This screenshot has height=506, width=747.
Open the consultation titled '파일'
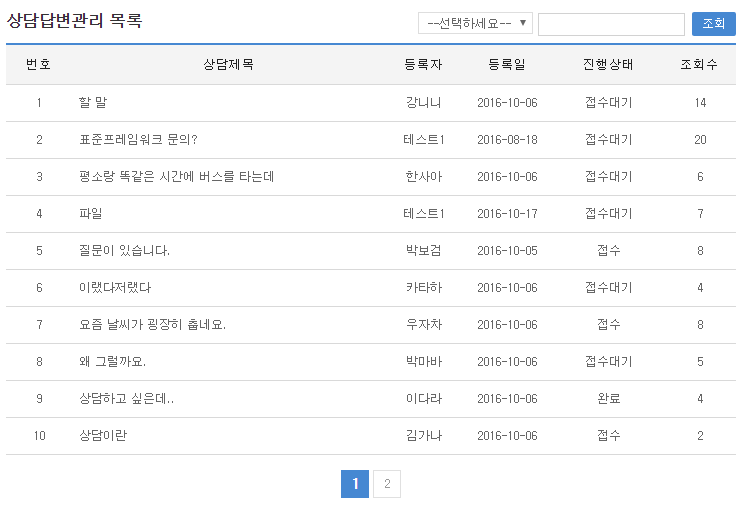click(90, 214)
